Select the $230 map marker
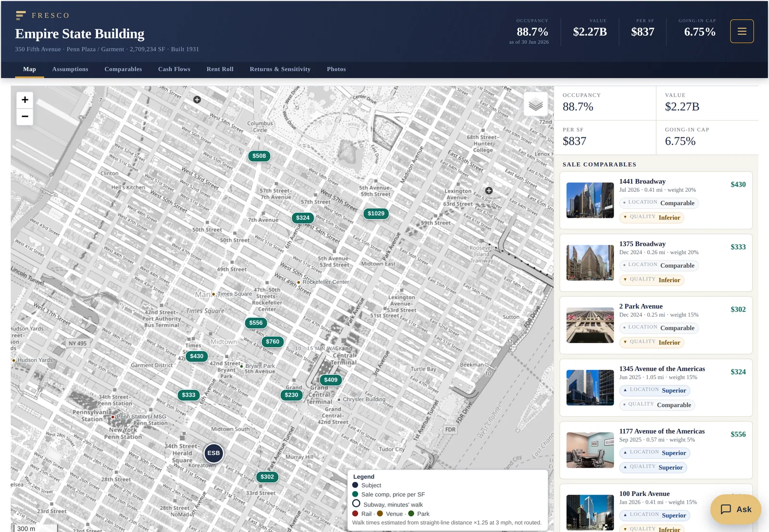This screenshot has height=532, width=769. point(291,395)
